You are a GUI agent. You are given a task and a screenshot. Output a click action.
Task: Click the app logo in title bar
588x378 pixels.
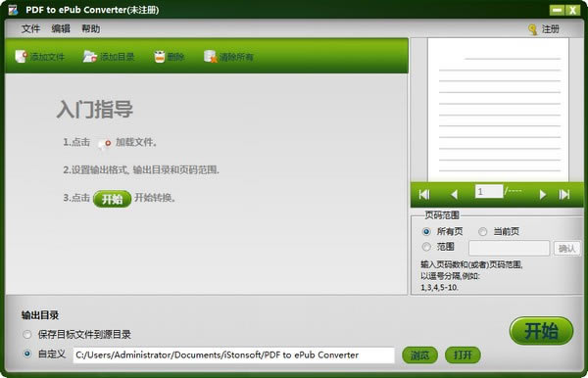click(13, 10)
